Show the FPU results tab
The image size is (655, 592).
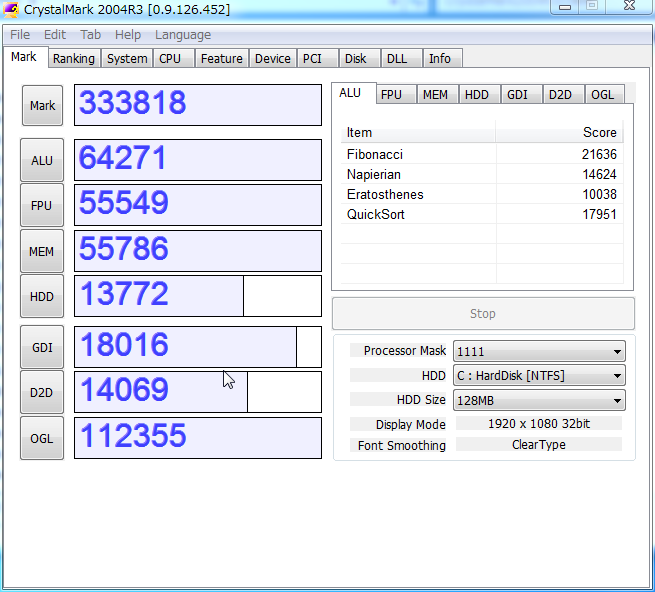396,94
